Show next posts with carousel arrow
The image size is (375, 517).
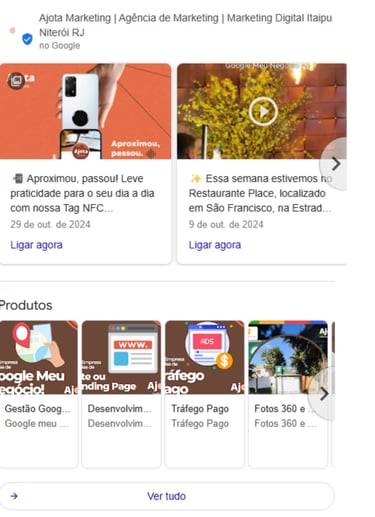click(335, 164)
